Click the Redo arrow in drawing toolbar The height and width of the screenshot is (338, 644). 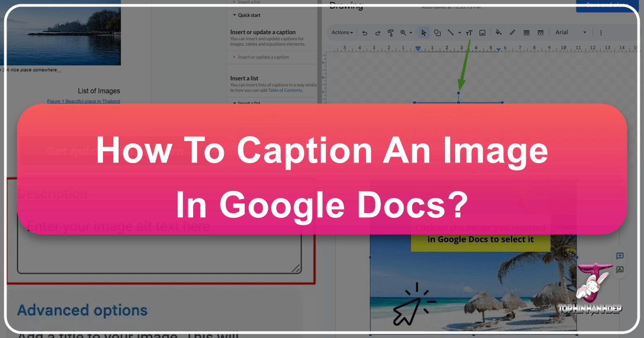click(378, 33)
